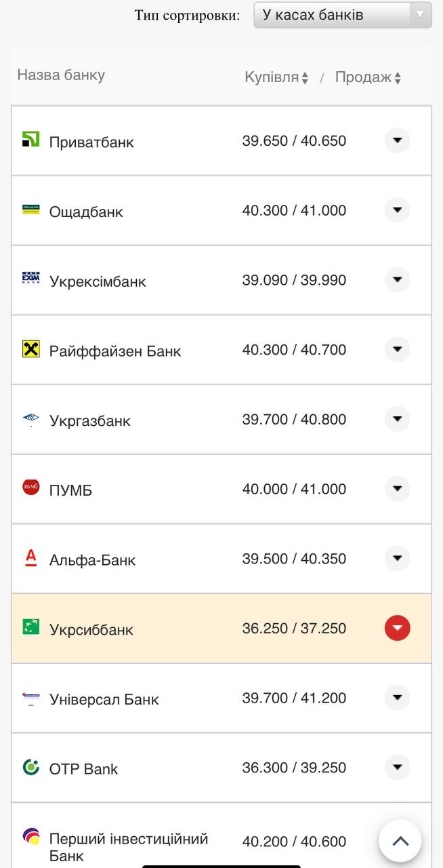
Task: Click the Укрексімбанк EXIM logo icon
Action: (31, 279)
